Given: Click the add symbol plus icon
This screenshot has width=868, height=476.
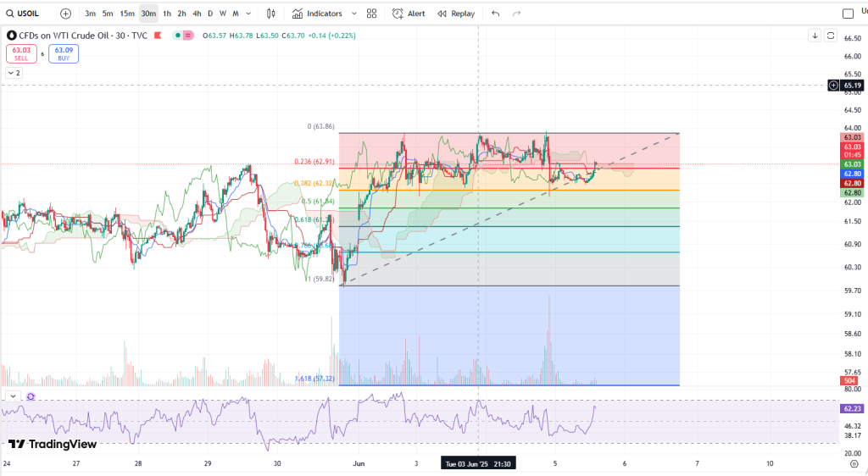Looking at the screenshot, I should tap(65, 14).
